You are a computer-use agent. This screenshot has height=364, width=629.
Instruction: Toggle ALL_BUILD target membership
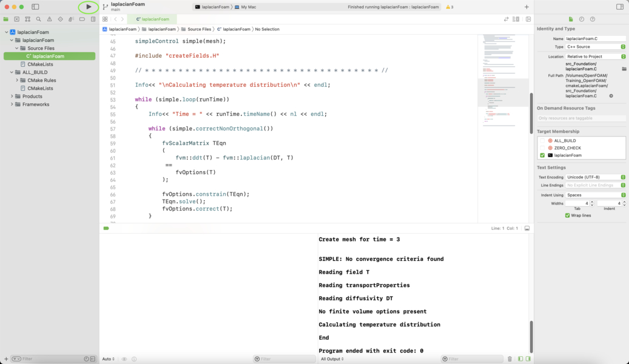pos(542,141)
